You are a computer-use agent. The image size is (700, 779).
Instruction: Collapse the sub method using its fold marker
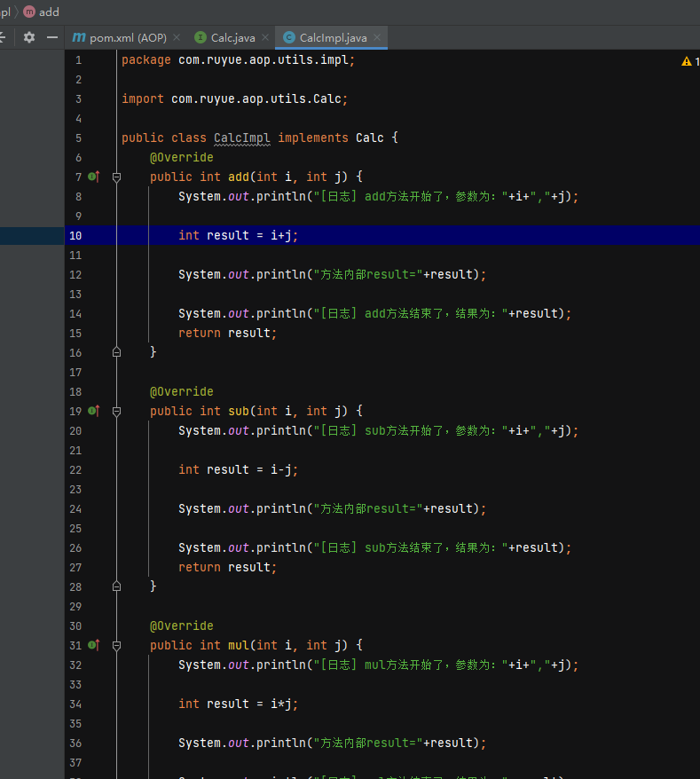116,411
